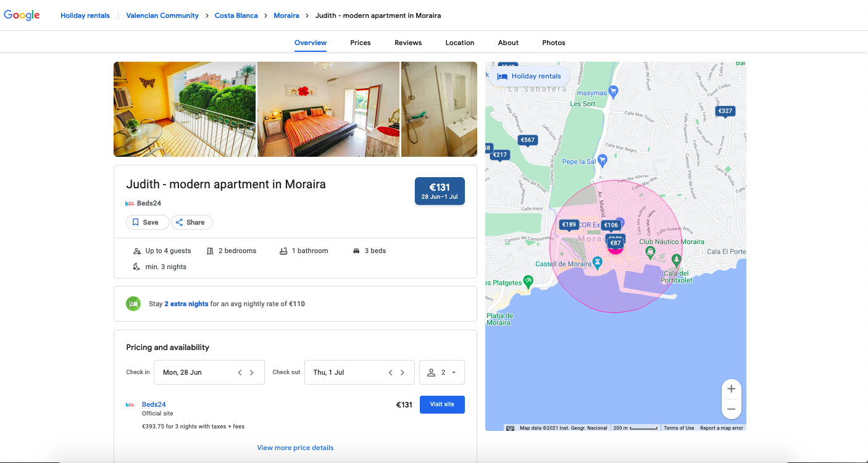Navigate to the Moraira breadcrumb
868x463 pixels.
tap(286, 15)
